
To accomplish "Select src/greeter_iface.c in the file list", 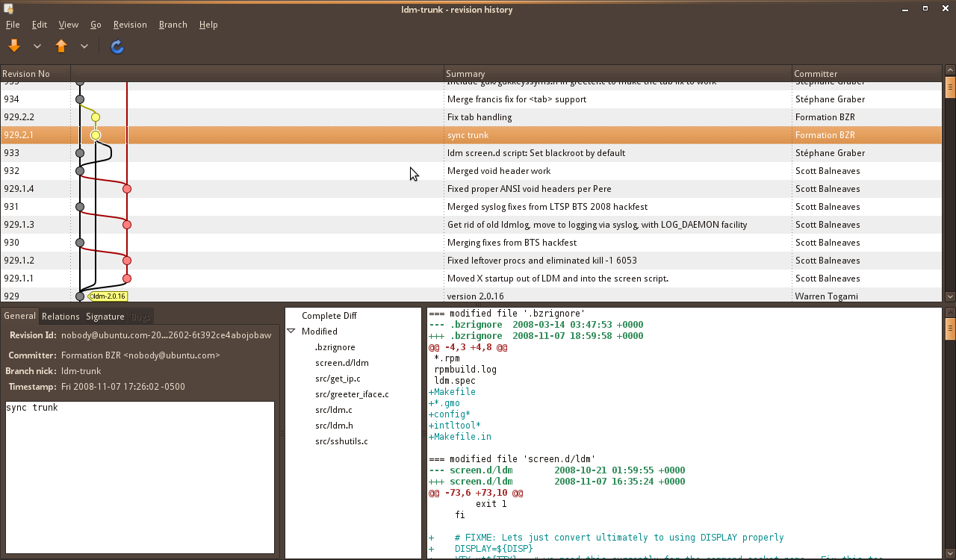I will click(x=352, y=394).
